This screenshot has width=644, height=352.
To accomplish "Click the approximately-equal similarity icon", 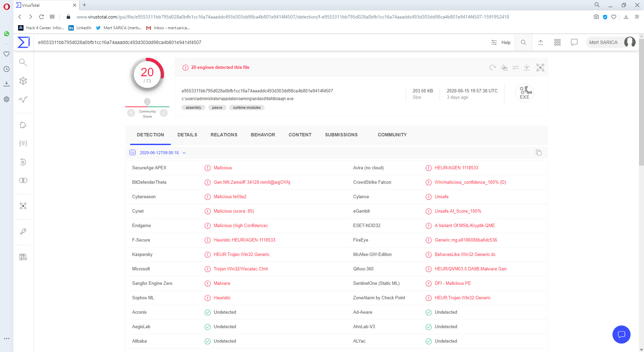I will [x=516, y=68].
